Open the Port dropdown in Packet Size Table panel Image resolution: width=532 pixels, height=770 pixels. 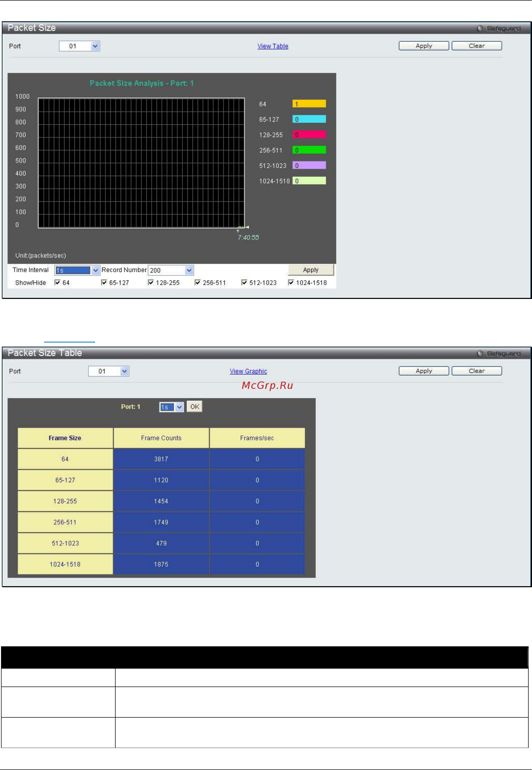click(x=109, y=371)
